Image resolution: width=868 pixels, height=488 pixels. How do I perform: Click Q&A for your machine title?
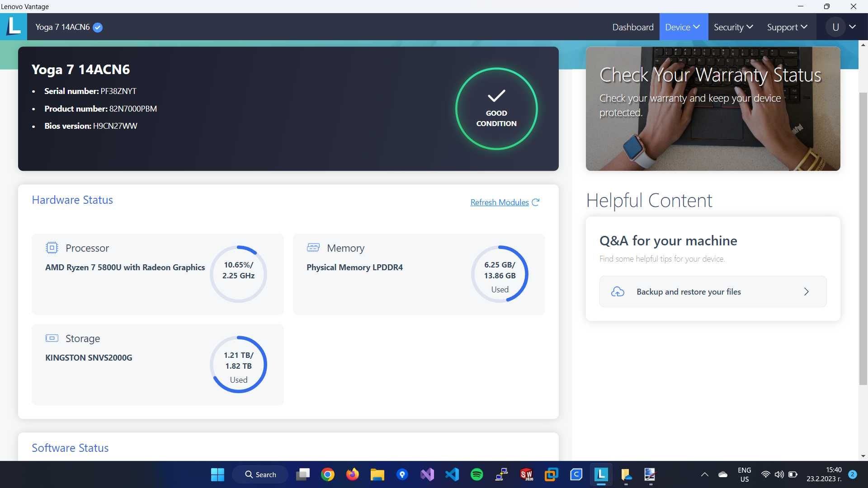point(668,241)
